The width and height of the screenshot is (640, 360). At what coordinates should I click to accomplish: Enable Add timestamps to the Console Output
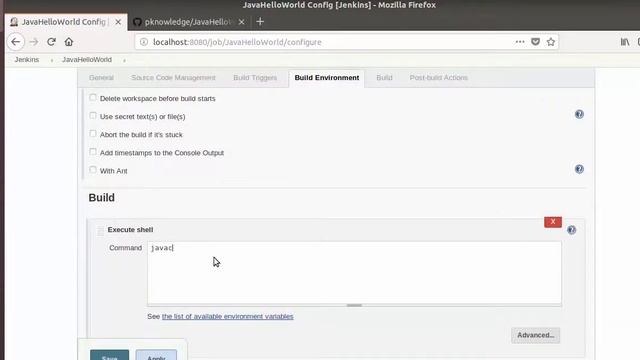pos(93,152)
